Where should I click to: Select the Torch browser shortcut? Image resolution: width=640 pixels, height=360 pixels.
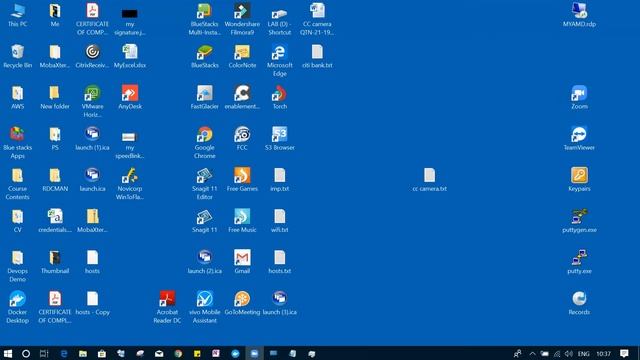click(280, 98)
